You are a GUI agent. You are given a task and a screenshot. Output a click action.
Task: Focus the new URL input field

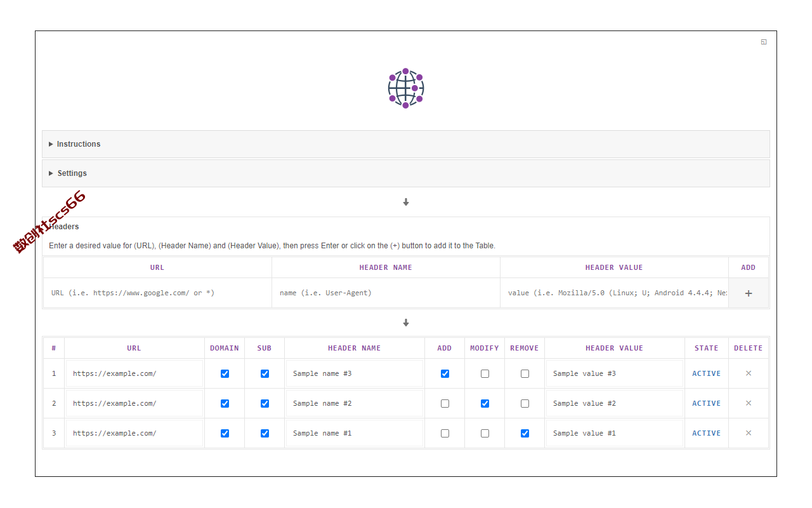click(x=157, y=293)
